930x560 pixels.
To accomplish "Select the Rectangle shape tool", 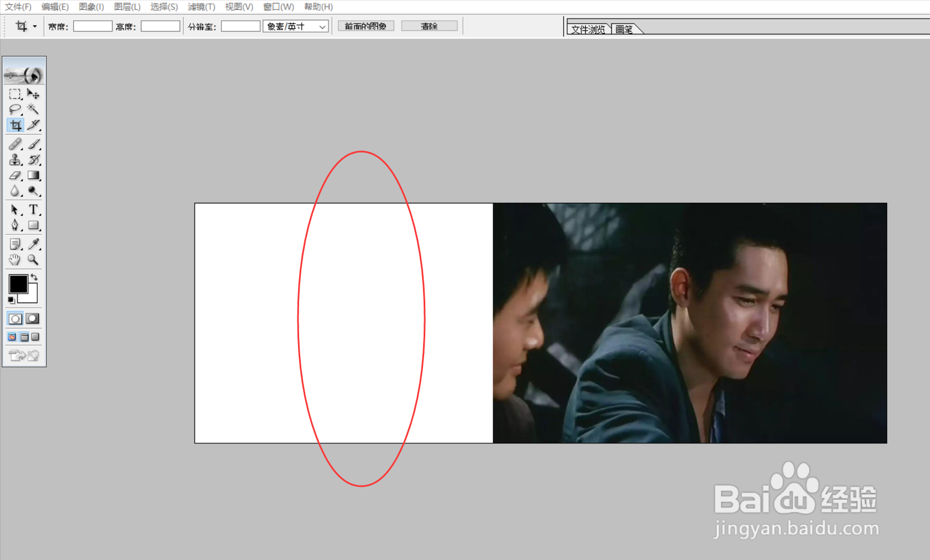I will [33, 225].
